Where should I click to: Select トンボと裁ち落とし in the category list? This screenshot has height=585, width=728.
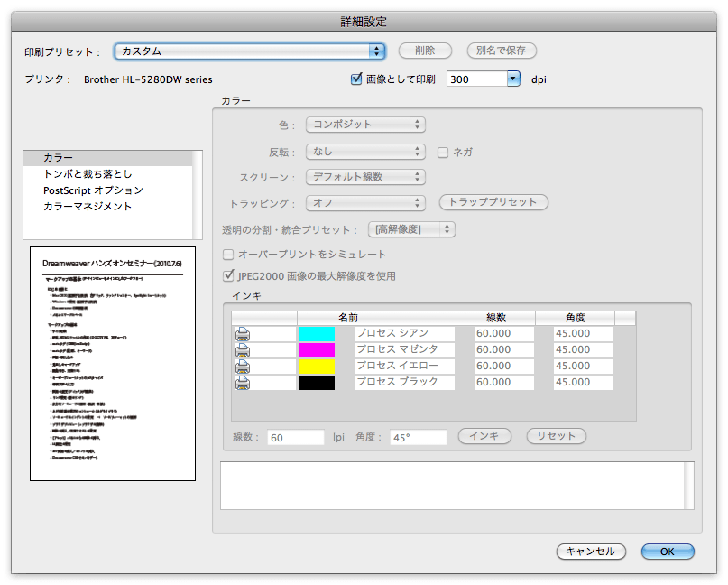107,174
